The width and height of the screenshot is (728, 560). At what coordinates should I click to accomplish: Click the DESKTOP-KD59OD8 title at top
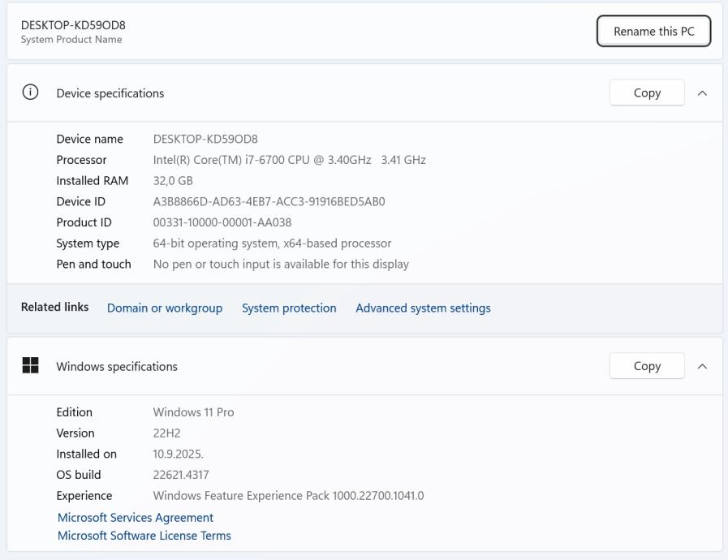(x=73, y=25)
